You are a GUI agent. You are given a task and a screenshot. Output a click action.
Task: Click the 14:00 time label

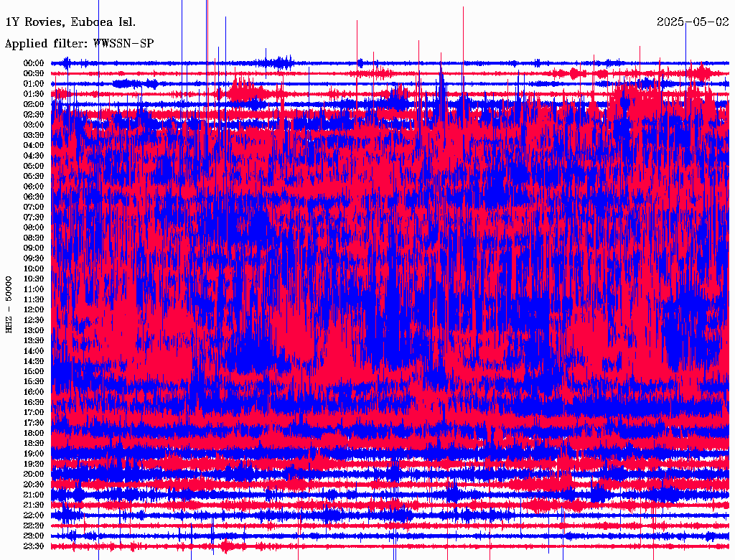tap(34, 351)
